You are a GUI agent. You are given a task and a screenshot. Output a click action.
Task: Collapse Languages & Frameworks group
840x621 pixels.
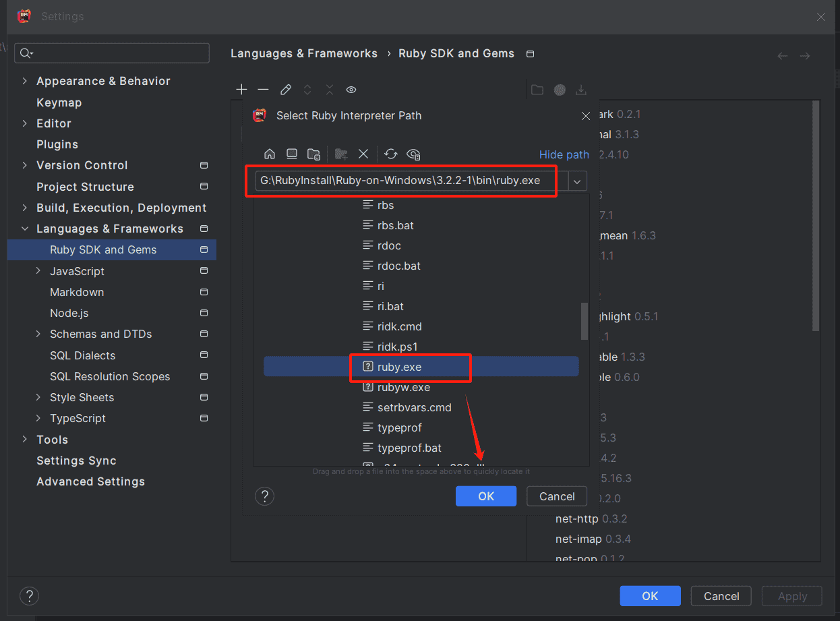[x=25, y=229]
